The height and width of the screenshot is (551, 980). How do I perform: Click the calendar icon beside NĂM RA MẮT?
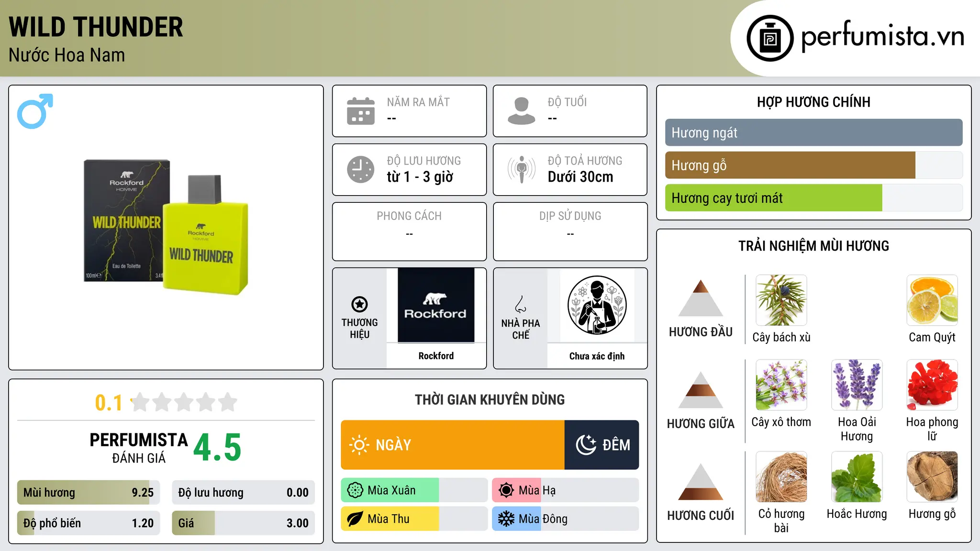(x=361, y=111)
